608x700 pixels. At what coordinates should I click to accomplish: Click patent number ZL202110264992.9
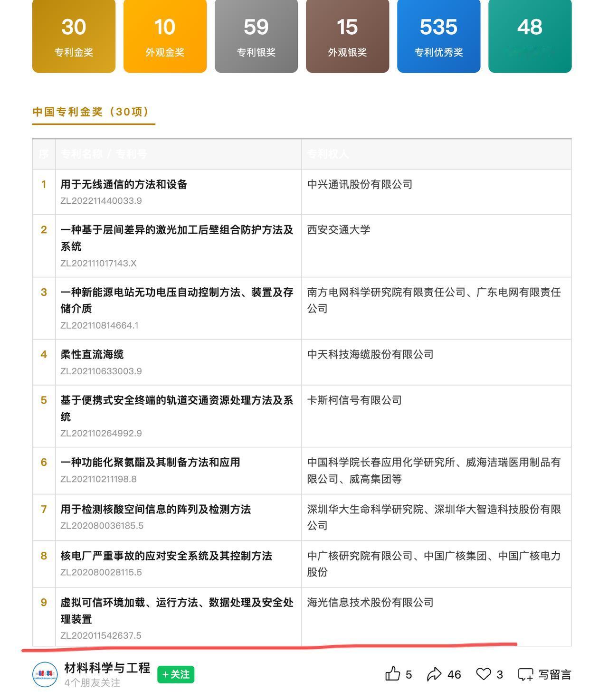101,433
